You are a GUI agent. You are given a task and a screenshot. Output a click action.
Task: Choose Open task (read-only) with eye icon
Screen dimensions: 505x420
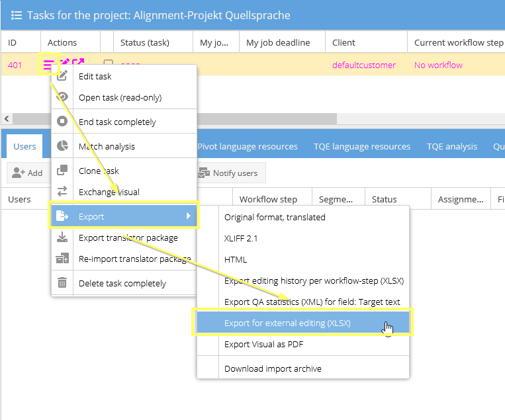(x=62, y=97)
